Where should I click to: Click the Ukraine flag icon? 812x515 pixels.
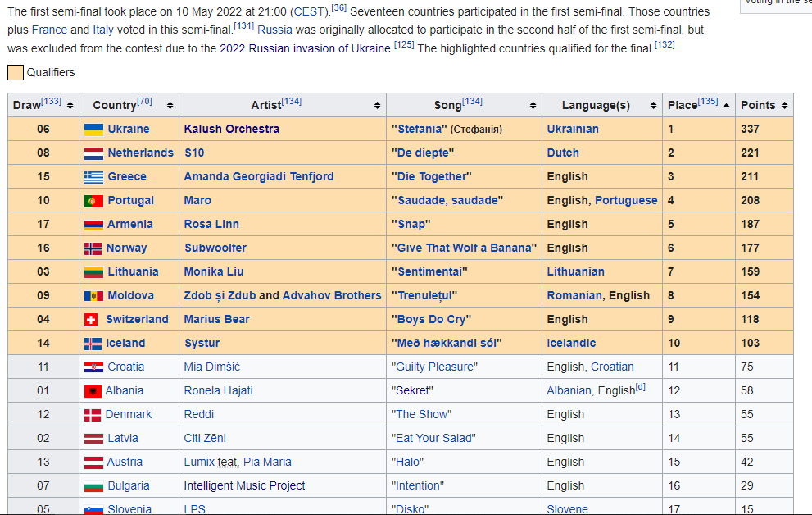(93, 130)
